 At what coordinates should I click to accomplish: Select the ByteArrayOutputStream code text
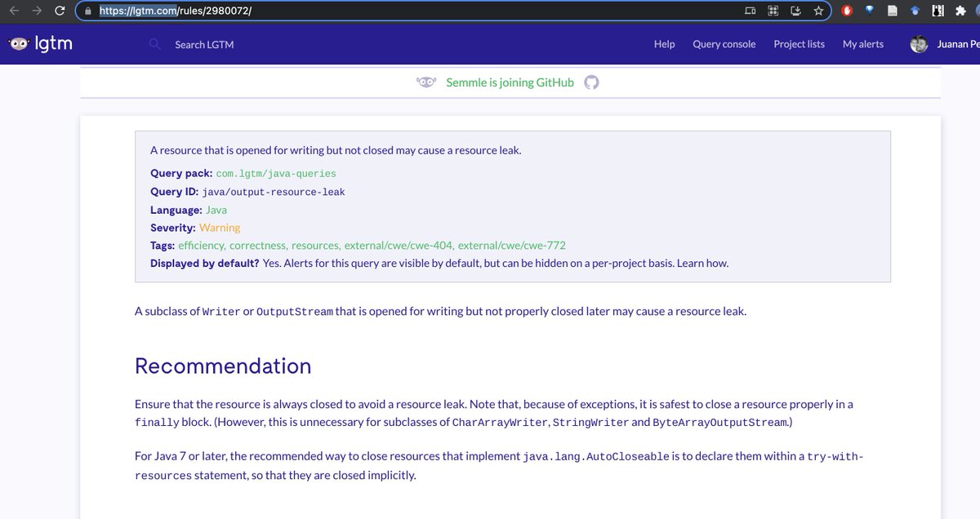tap(720, 423)
